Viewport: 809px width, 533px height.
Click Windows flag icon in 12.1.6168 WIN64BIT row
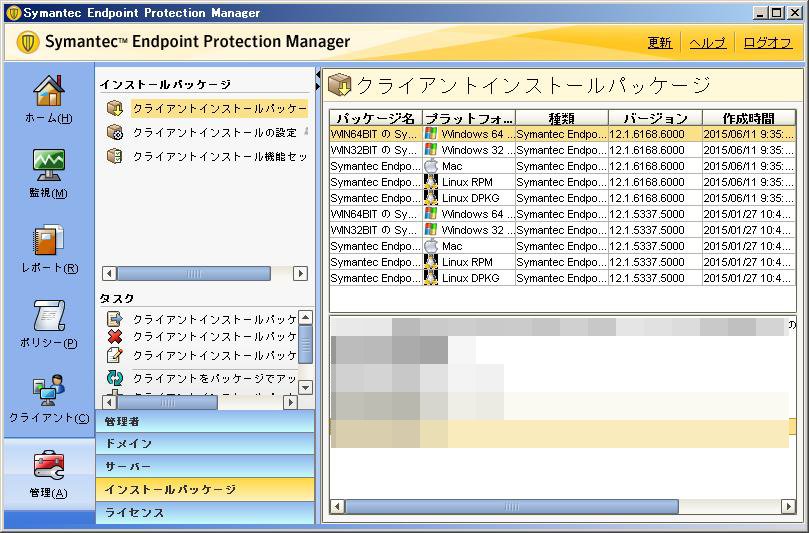430,134
